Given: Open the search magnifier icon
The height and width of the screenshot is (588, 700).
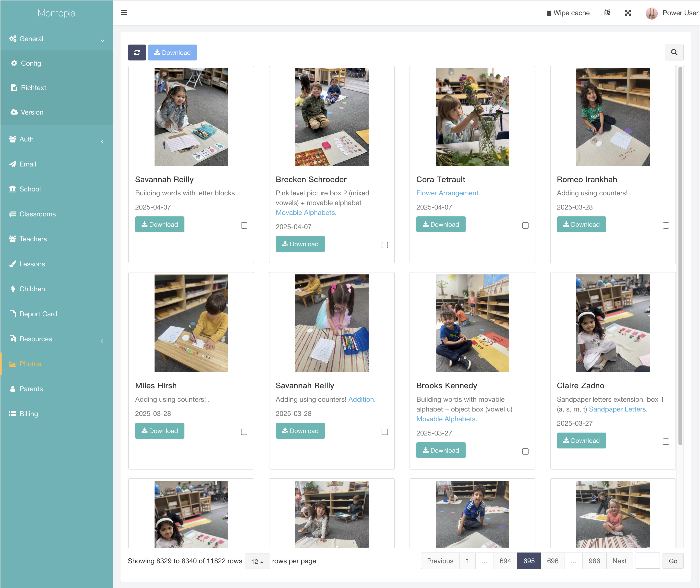Looking at the screenshot, I should [674, 52].
